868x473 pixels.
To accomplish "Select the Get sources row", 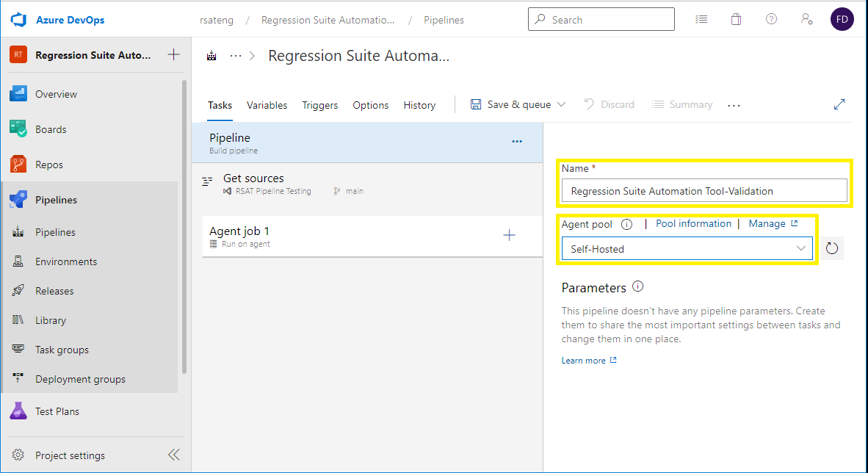I will [367, 184].
